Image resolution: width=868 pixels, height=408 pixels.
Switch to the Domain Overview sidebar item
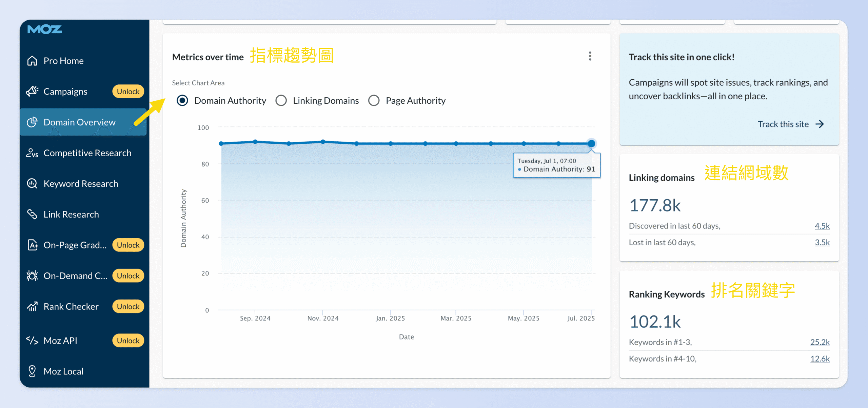(x=79, y=122)
